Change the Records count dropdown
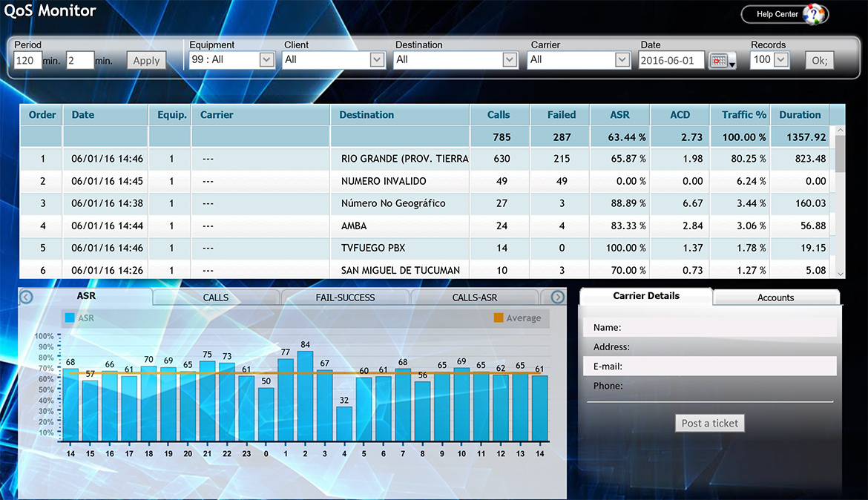Viewport: 868px width, 500px height. tap(780, 60)
